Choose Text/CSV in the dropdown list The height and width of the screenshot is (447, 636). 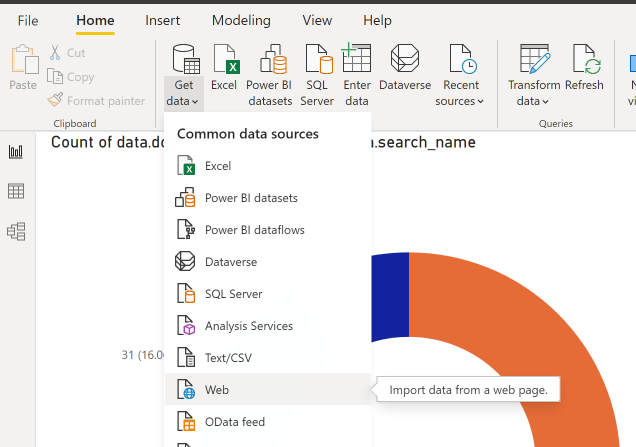(268, 358)
